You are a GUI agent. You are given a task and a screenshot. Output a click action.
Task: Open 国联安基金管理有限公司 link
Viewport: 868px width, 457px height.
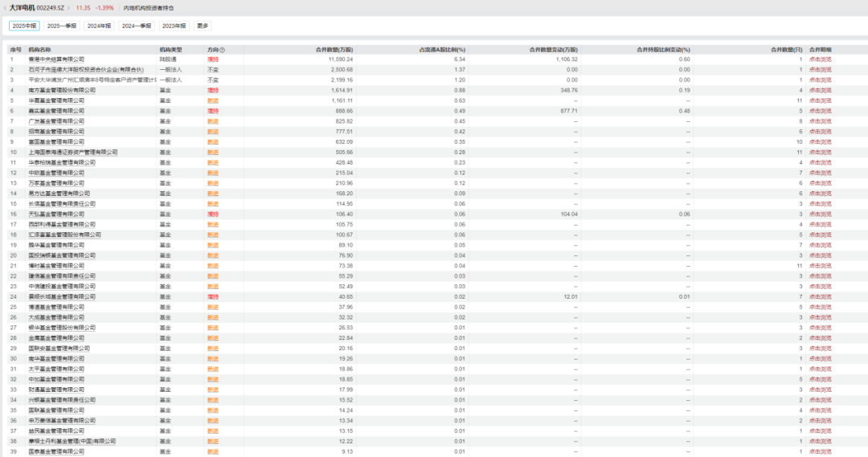point(59,349)
